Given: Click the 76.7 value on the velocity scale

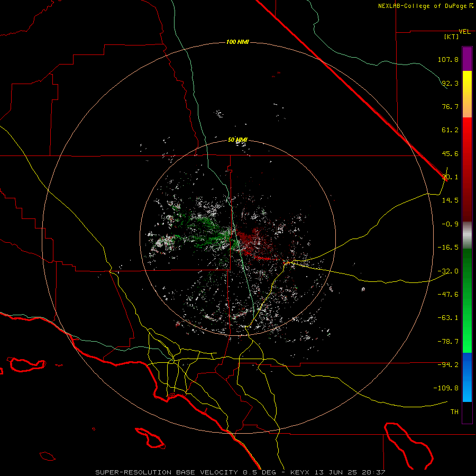Looking at the screenshot, I should [450, 106].
